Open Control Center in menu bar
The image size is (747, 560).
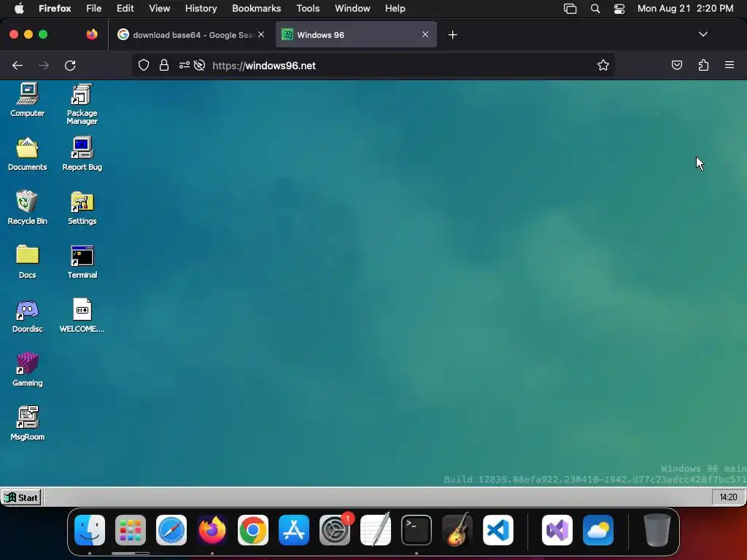pyautogui.click(x=619, y=9)
